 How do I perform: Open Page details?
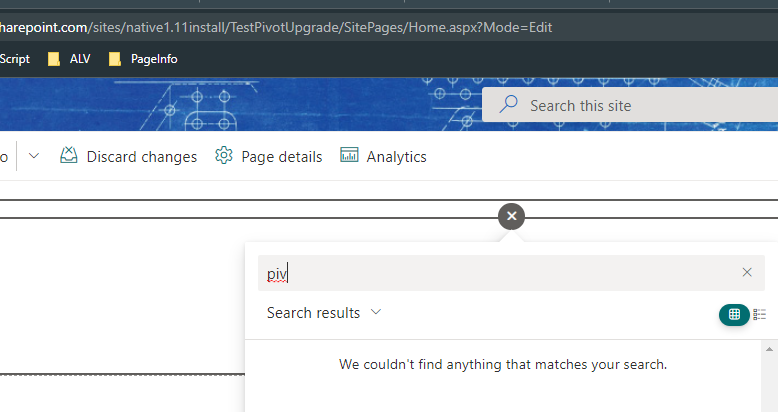[x=268, y=156]
